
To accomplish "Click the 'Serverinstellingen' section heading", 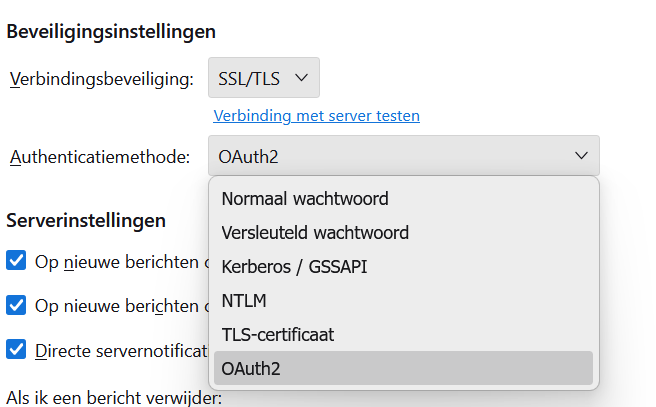I will tap(86, 219).
